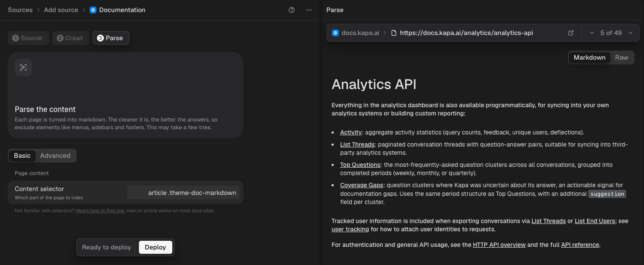Go to next page with down chevron

631,33
